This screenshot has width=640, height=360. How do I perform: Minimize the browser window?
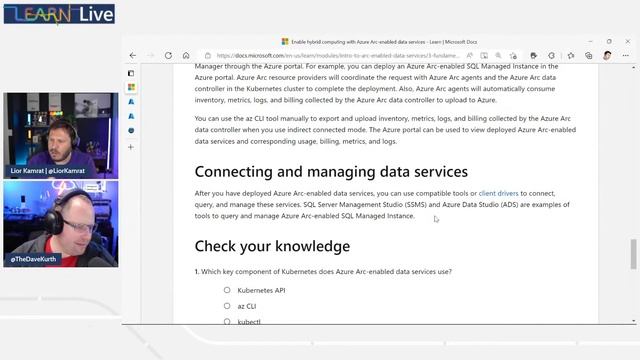(x=590, y=42)
